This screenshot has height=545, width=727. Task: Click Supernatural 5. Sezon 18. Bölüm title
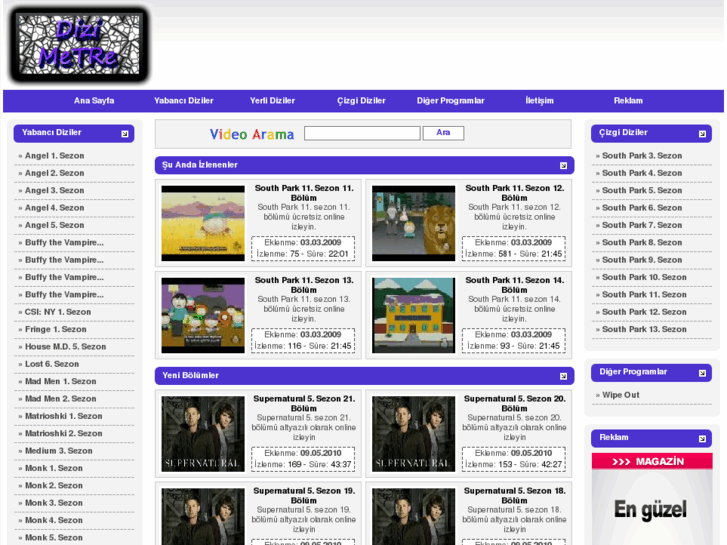(515, 495)
